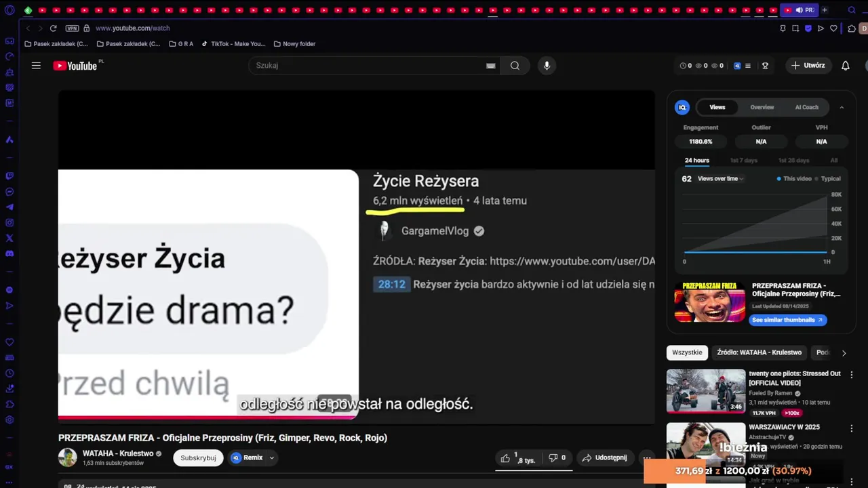
Task: Click the address bar URL
Action: pos(133,28)
